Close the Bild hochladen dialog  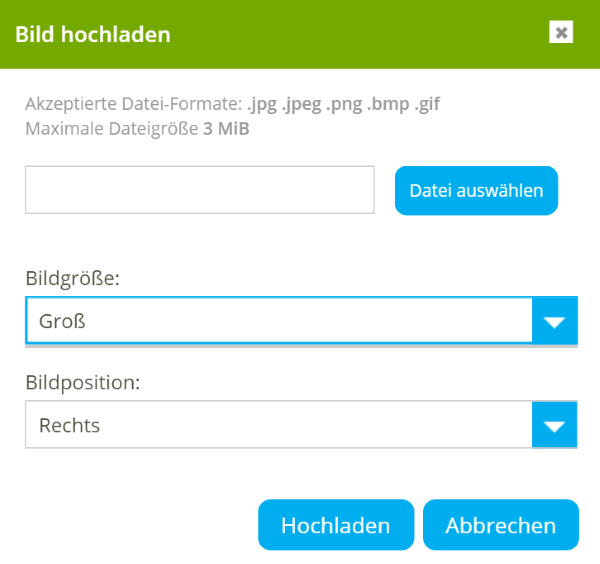pyautogui.click(x=561, y=33)
